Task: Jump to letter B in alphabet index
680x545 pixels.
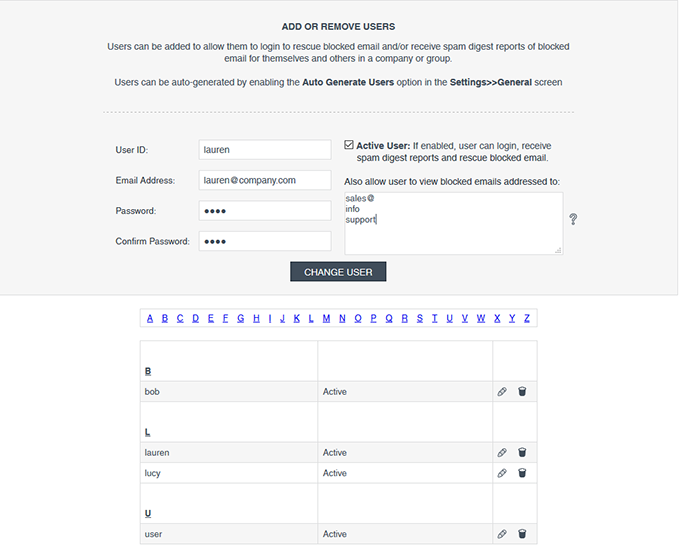Action: (165, 319)
